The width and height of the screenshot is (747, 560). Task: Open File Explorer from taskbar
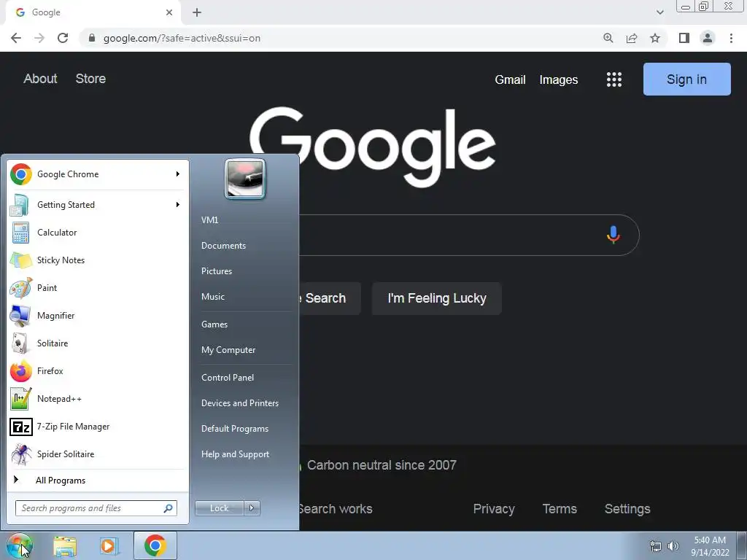pos(65,545)
